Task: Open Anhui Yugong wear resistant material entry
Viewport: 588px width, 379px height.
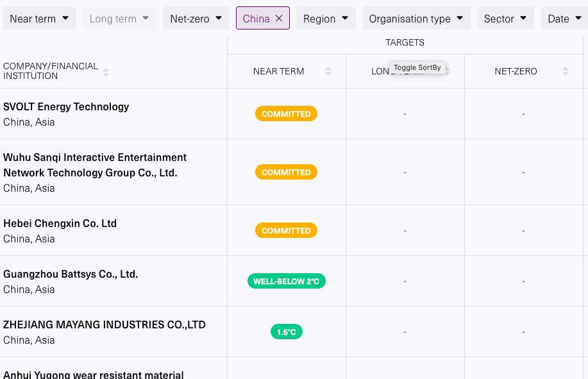Action: [x=94, y=374]
